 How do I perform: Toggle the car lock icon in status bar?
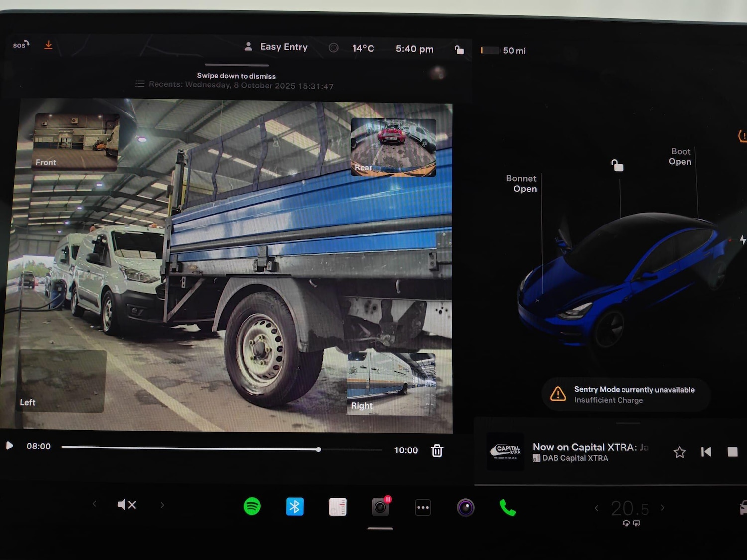tap(459, 49)
